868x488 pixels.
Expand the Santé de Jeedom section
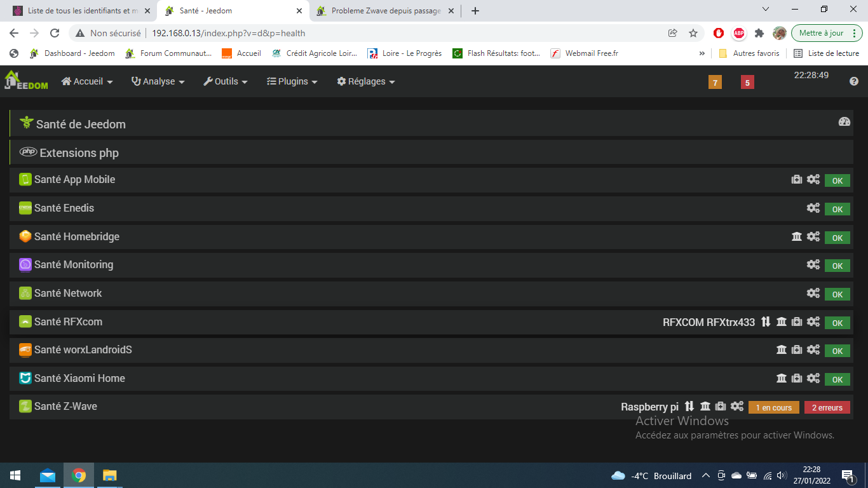coord(81,124)
